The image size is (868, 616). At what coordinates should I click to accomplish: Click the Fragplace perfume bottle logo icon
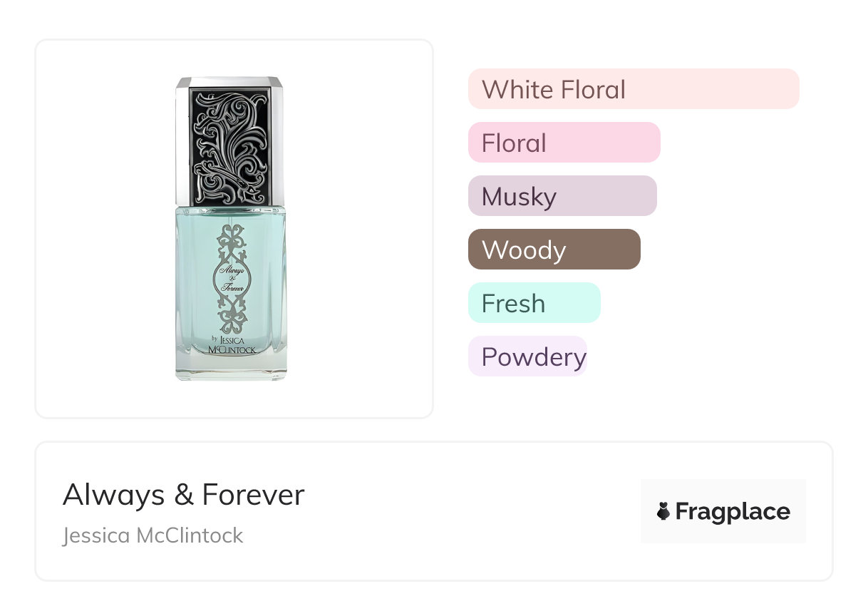(663, 511)
